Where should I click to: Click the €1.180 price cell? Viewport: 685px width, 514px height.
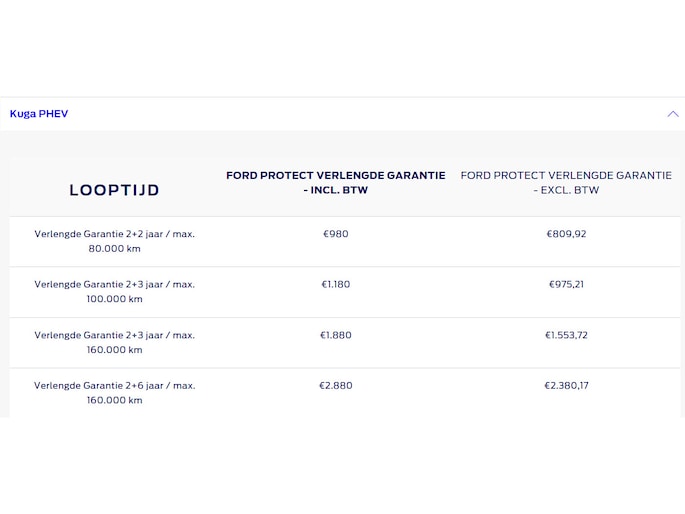click(x=335, y=284)
